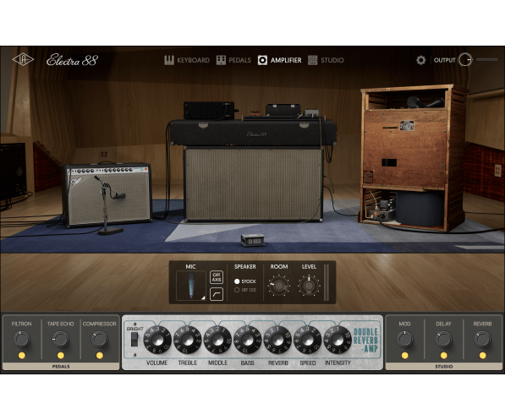
Task: Select the DI box on the floor
Action: click(252, 240)
